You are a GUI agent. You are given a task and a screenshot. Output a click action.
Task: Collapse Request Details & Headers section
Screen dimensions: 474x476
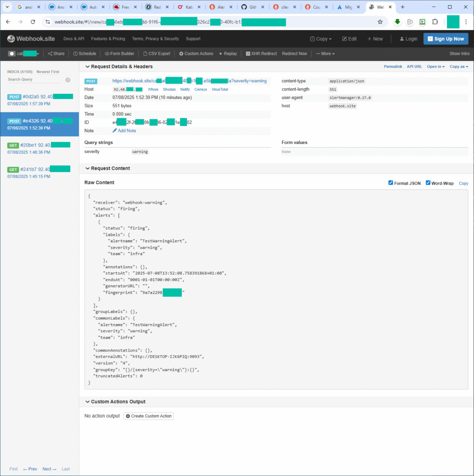coord(118,67)
